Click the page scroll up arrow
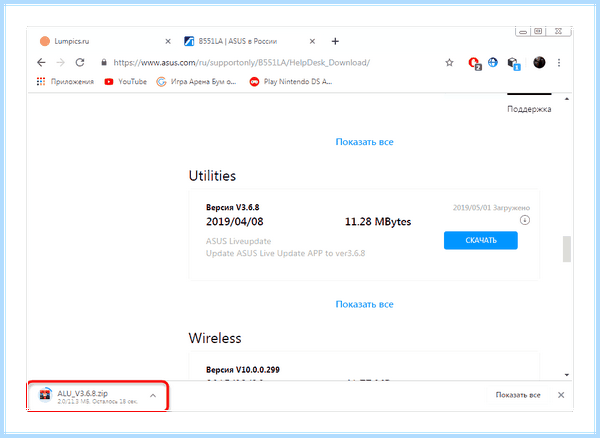Viewport: 600px width, 438px height. tap(567, 99)
